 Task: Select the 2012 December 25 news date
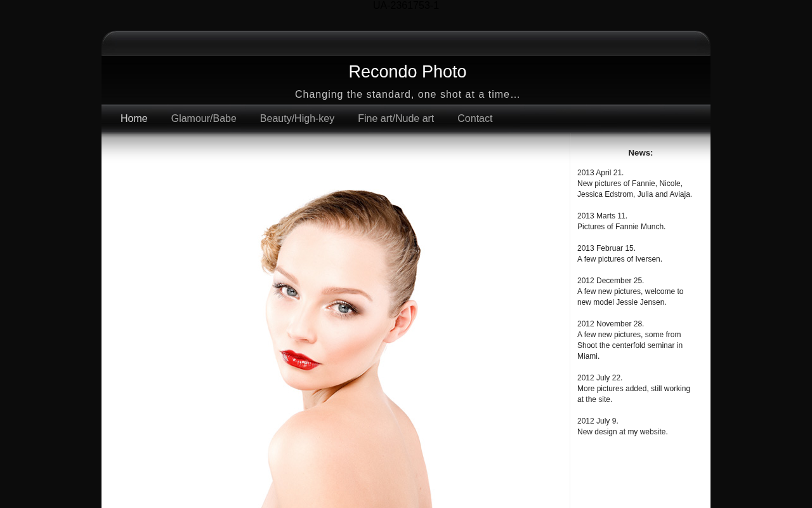[610, 281]
